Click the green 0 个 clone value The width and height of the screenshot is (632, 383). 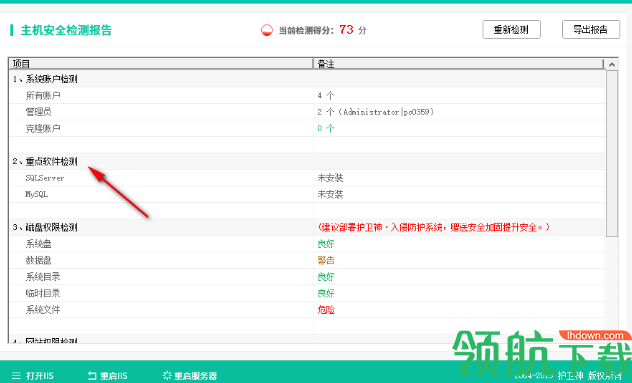[326, 129]
